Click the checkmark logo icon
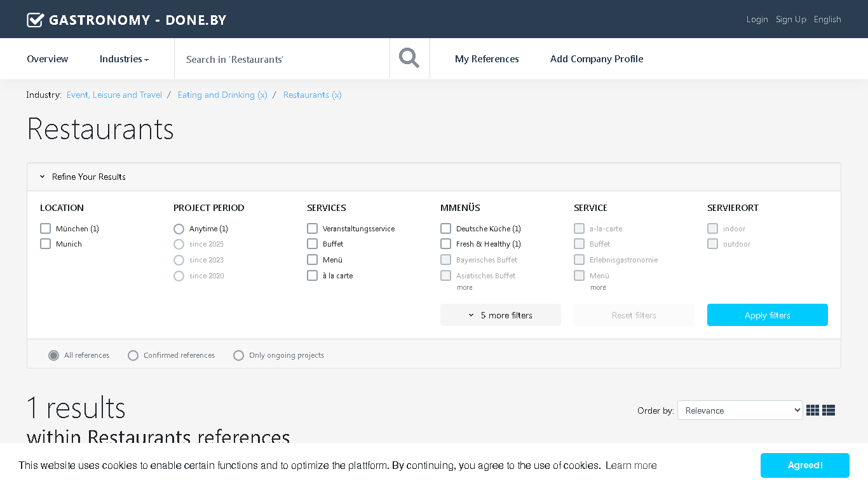This screenshot has height=488, width=868. (x=35, y=20)
